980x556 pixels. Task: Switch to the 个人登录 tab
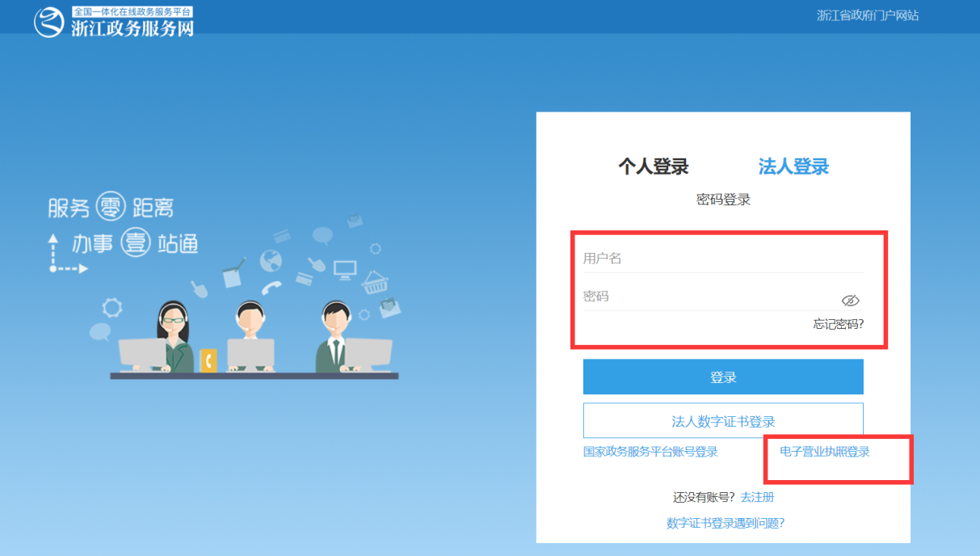click(654, 167)
